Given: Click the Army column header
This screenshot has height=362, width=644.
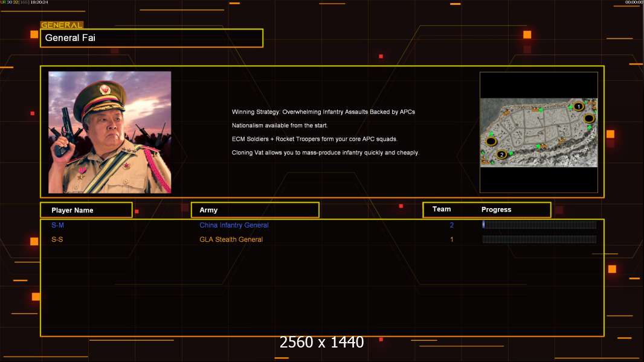Looking at the screenshot, I should 255,210.
